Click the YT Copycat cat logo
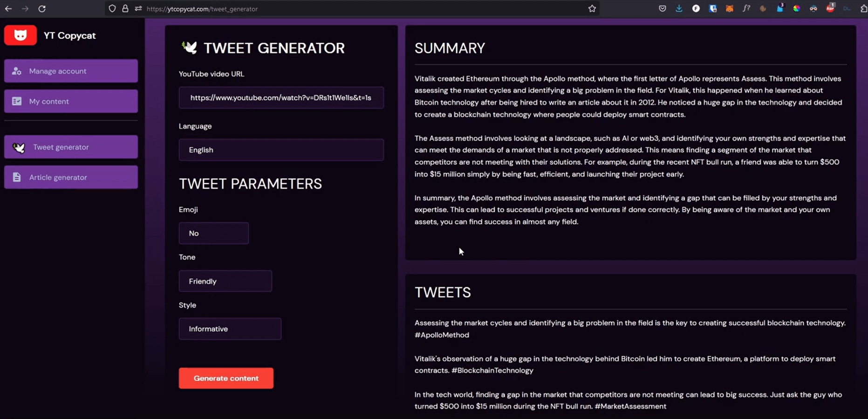 [x=21, y=35]
